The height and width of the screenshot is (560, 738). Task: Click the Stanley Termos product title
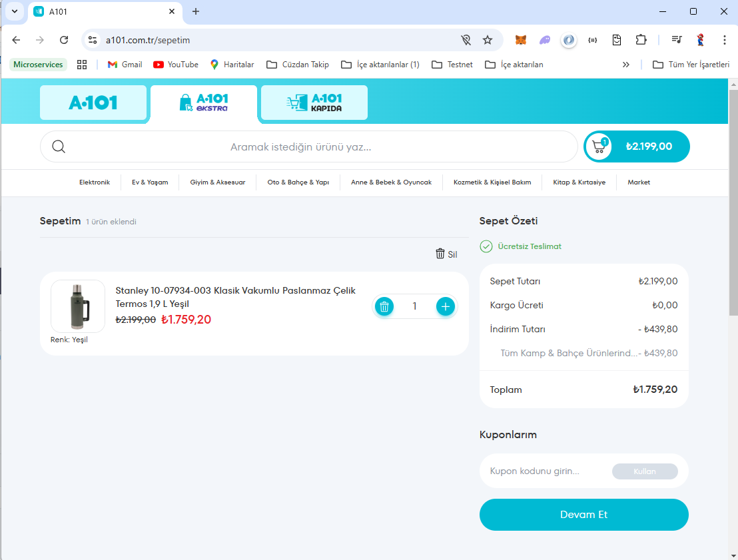[235, 297]
